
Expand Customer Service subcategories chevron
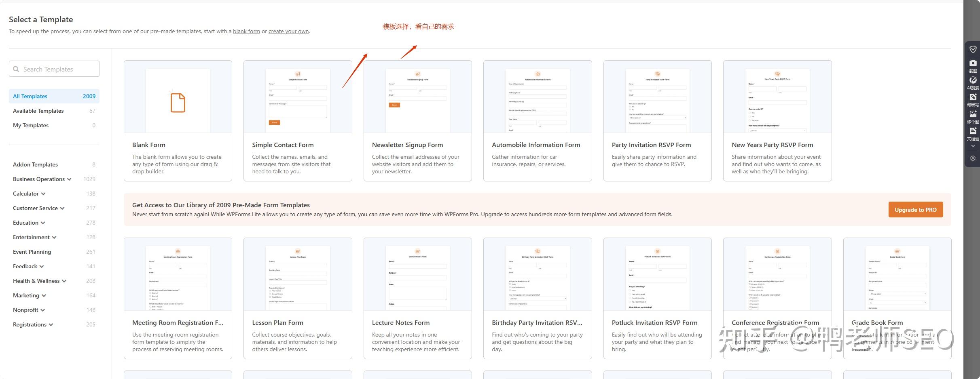62,208
